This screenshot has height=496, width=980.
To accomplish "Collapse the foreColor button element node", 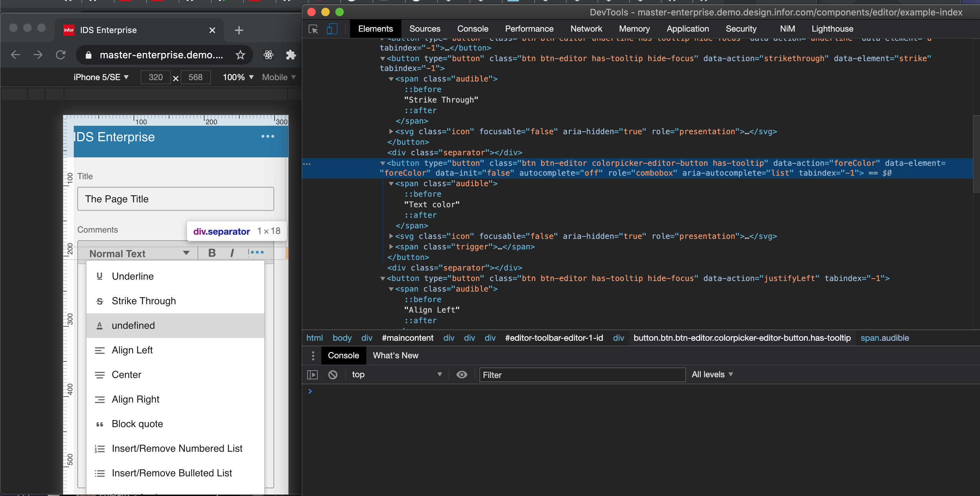I will click(x=383, y=163).
